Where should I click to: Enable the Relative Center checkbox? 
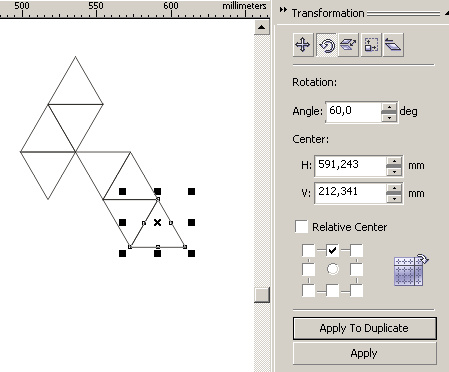coord(301,227)
